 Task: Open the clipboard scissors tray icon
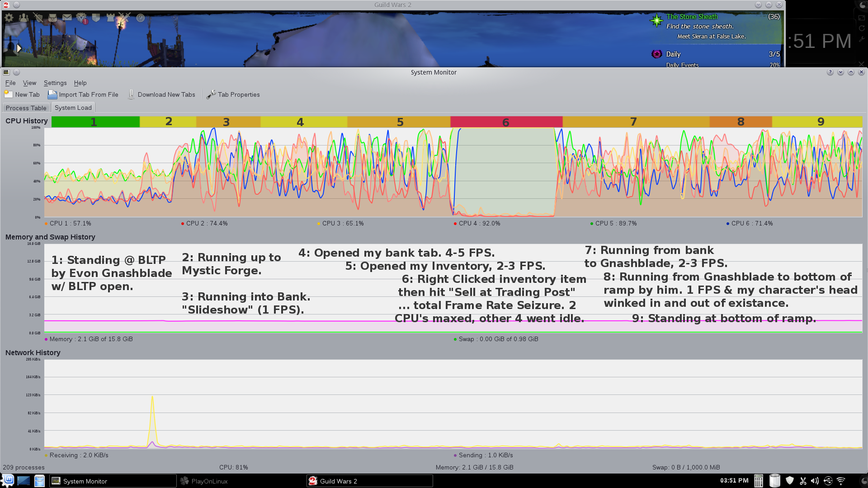point(803,481)
